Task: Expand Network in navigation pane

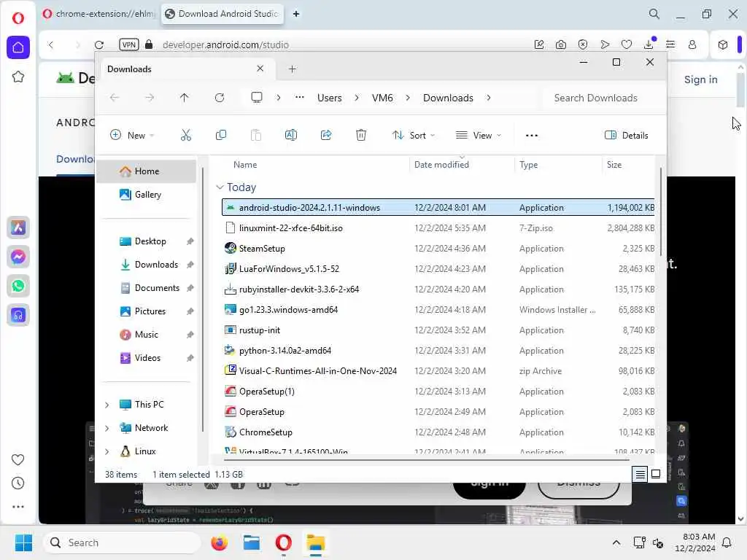Action: tap(107, 428)
